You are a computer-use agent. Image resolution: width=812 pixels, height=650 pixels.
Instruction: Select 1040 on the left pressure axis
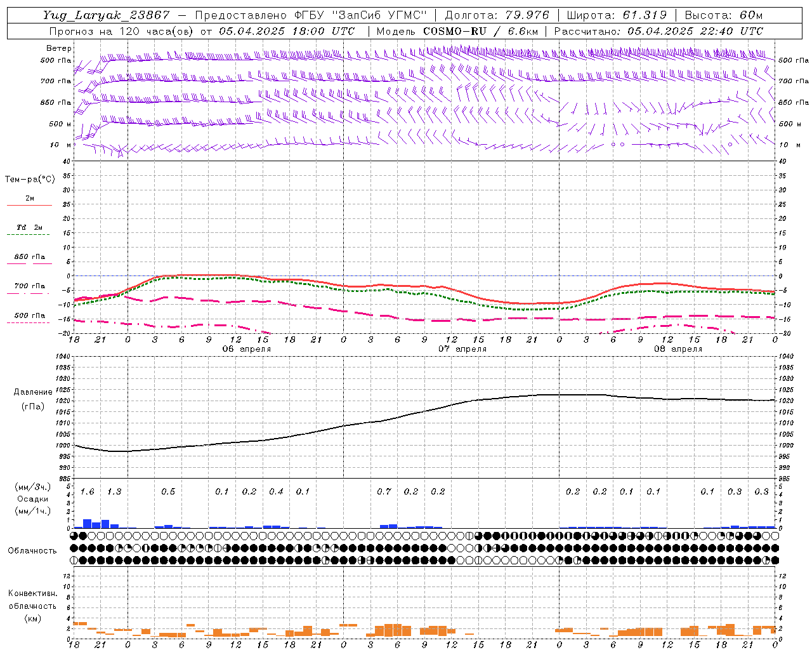[x=62, y=357]
